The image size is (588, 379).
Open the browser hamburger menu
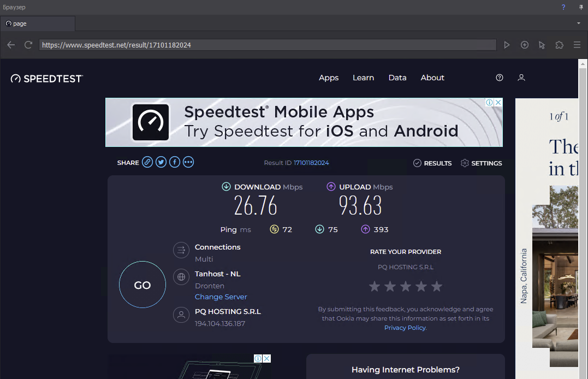[x=577, y=45]
